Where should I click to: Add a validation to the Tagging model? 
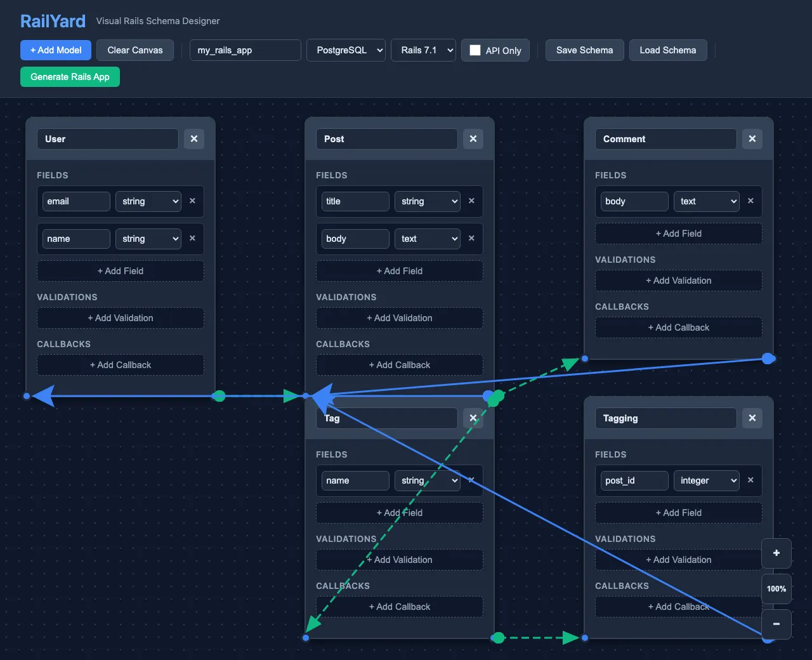pyautogui.click(x=679, y=560)
